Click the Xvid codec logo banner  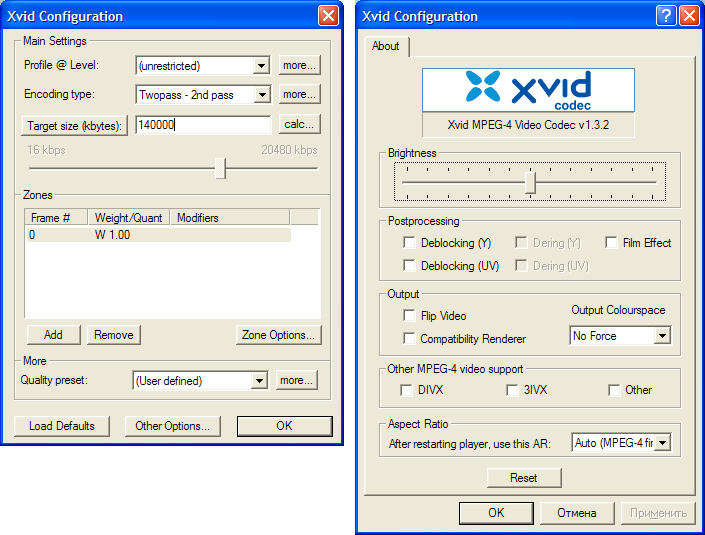pyautogui.click(x=528, y=90)
